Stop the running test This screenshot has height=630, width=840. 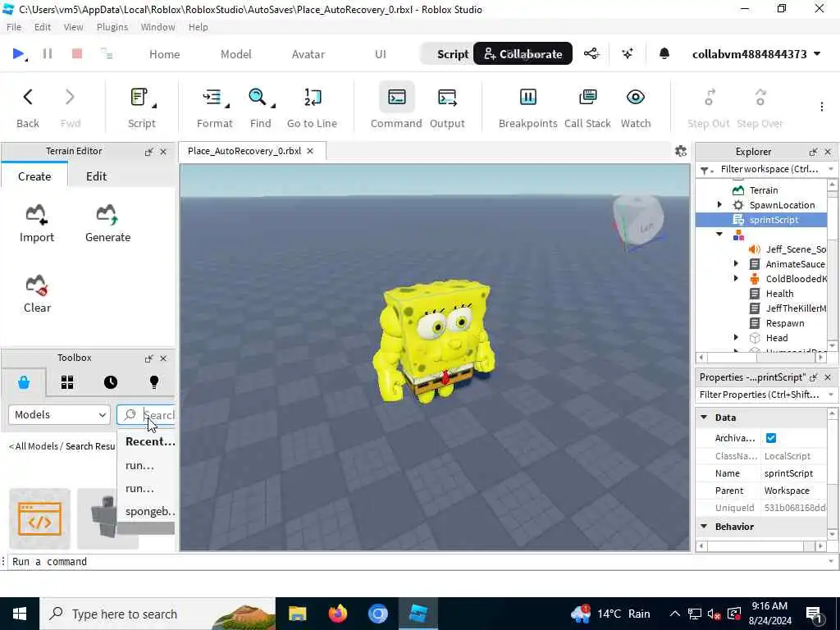(x=77, y=53)
